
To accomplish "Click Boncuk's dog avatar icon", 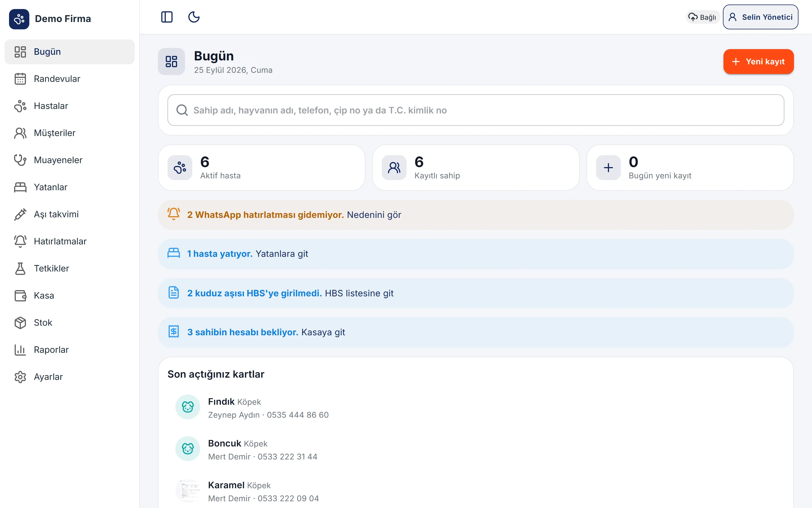I will 188,449.
